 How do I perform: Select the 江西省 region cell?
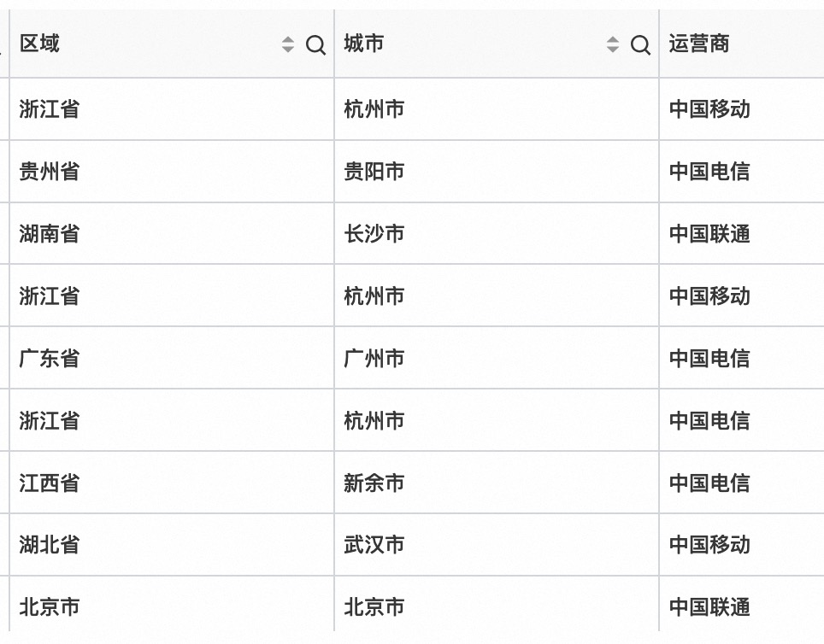coord(172,483)
